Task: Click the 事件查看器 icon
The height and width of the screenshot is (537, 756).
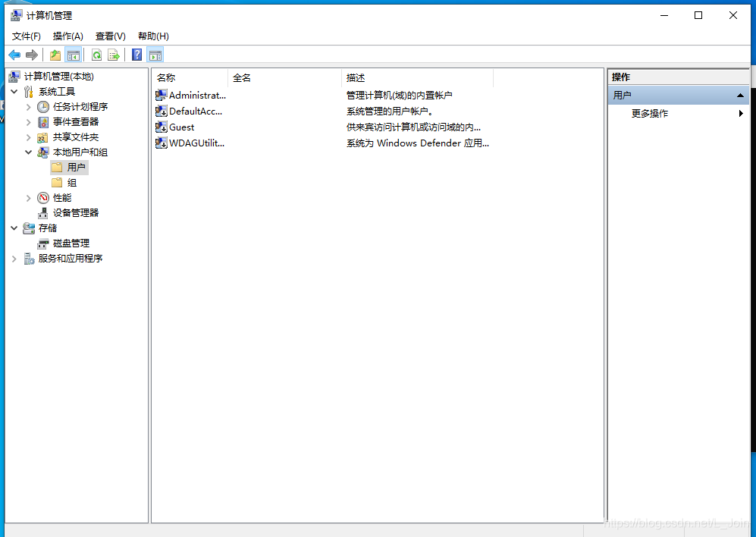Action: (43, 122)
